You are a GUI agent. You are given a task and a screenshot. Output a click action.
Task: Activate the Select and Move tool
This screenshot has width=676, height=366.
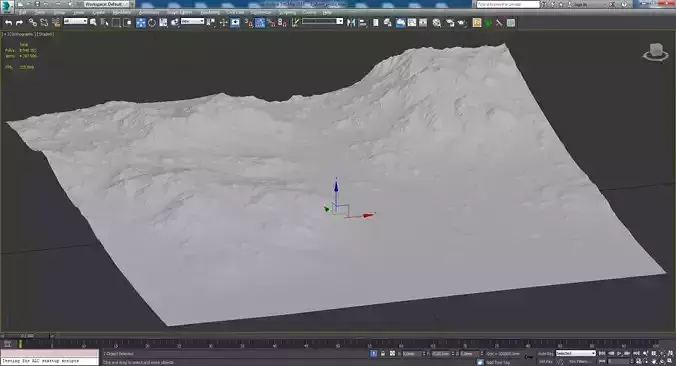click(x=141, y=22)
